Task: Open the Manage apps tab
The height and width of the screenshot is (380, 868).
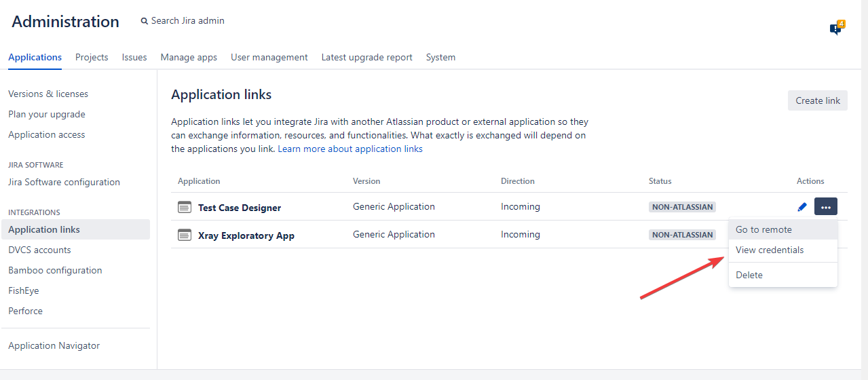Action: click(x=189, y=57)
